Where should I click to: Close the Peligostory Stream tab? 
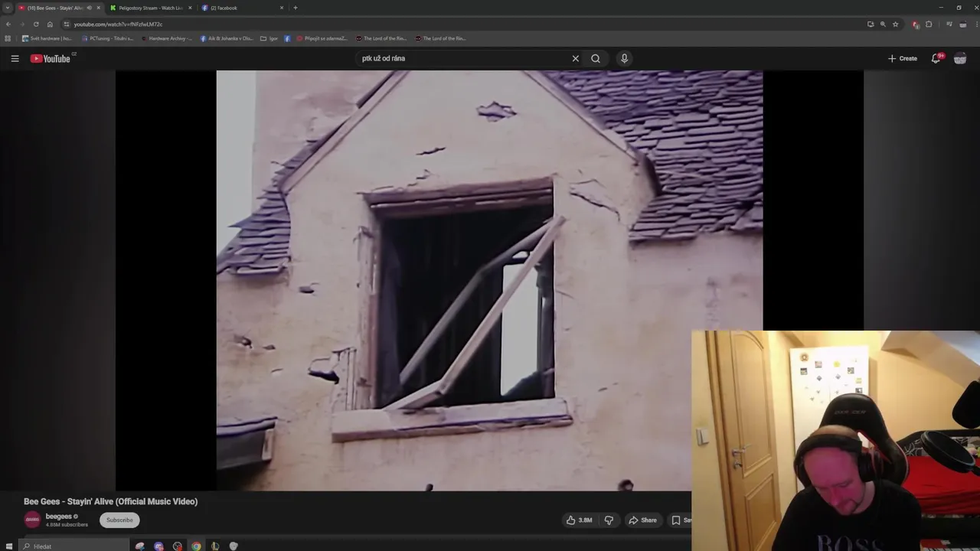pos(190,8)
